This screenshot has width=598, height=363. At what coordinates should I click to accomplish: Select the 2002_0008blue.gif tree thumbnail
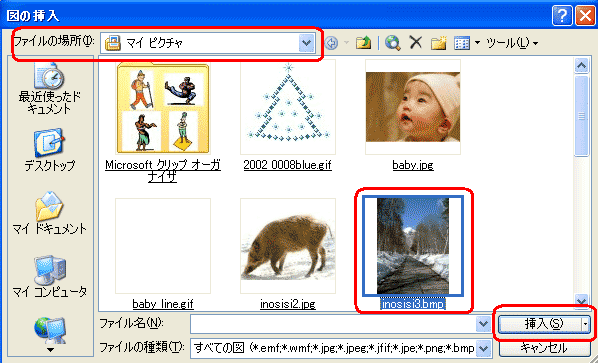pyautogui.click(x=288, y=107)
